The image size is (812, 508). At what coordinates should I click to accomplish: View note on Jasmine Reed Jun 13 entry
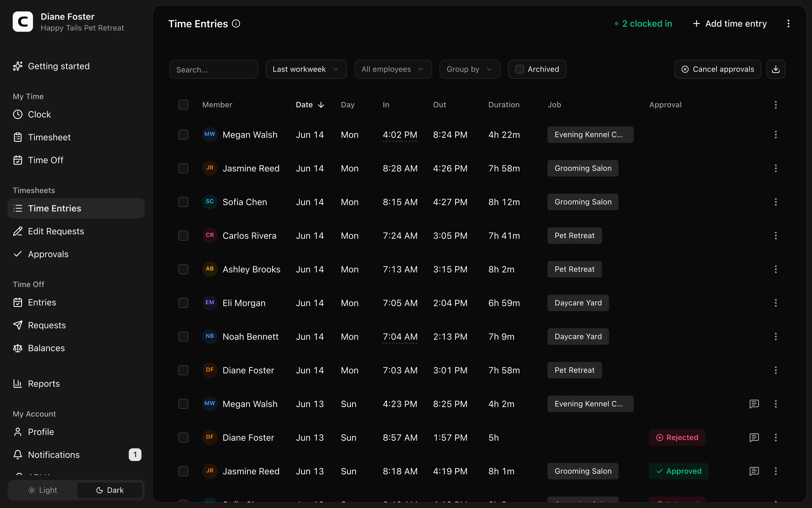754,471
